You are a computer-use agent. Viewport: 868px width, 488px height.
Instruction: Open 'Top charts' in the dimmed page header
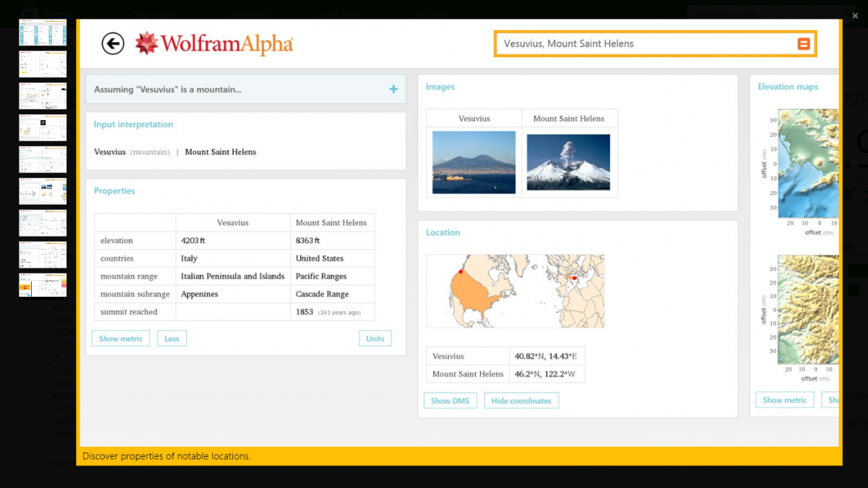(154, 14)
